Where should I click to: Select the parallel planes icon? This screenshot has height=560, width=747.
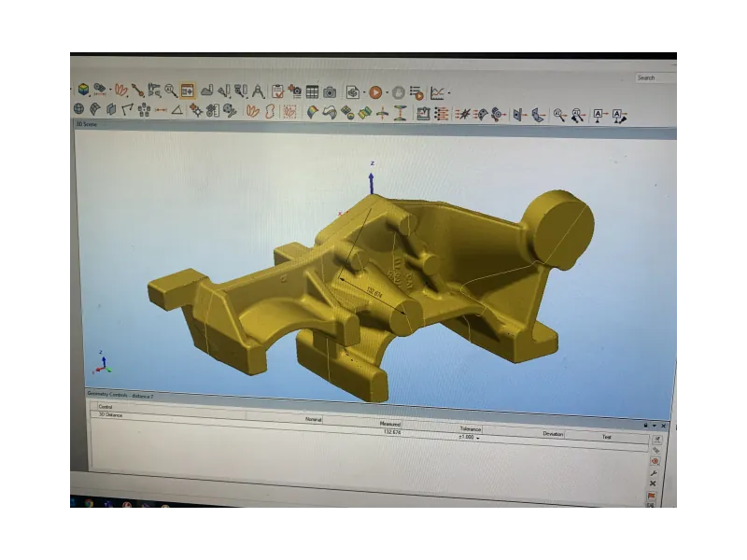coord(111,109)
